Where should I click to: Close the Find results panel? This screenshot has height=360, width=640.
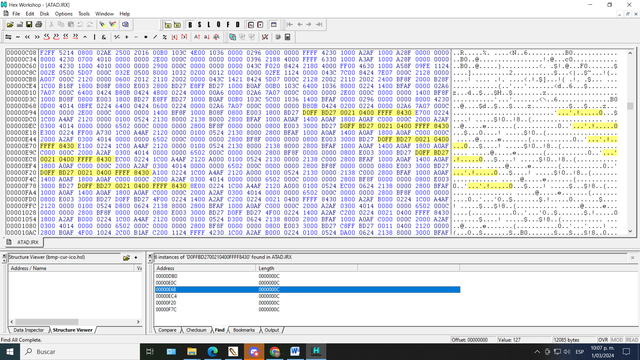632,258
